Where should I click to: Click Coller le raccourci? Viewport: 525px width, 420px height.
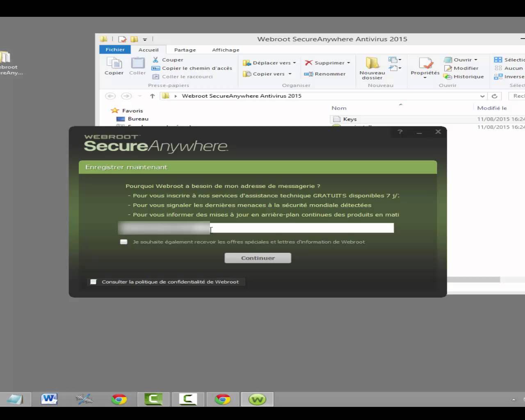[183, 77]
